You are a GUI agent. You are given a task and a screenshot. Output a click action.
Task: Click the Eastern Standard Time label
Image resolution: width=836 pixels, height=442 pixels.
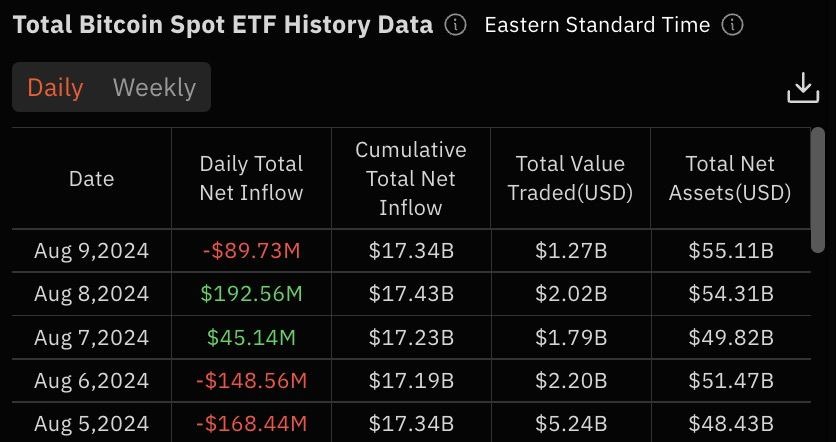coord(597,25)
